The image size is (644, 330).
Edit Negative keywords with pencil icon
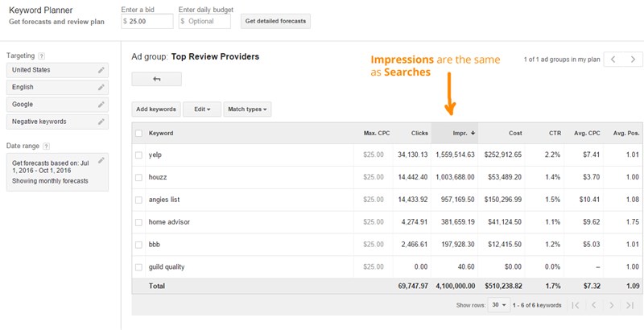click(x=101, y=122)
